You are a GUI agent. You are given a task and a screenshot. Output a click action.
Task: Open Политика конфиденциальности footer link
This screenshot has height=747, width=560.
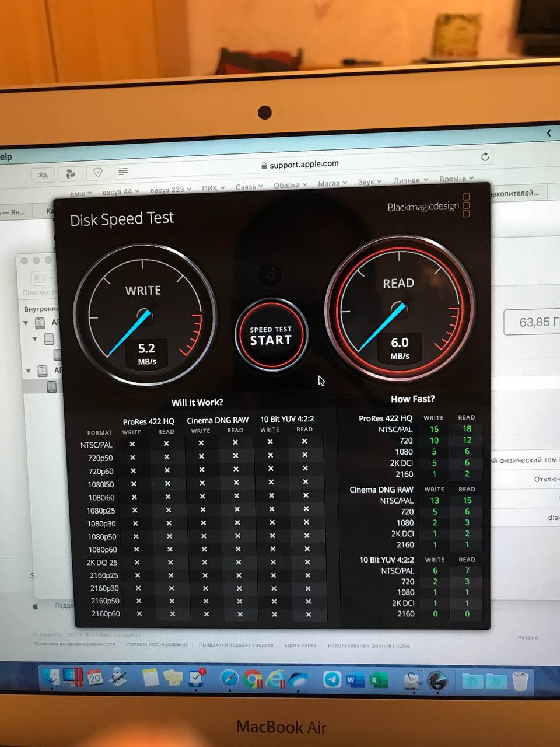coord(74,644)
